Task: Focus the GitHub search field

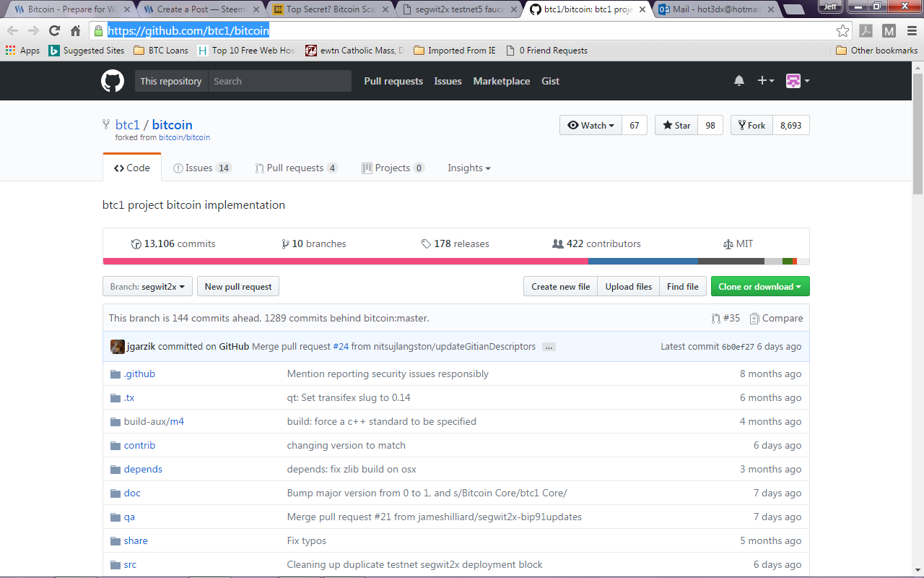Action: coord(279,81)
